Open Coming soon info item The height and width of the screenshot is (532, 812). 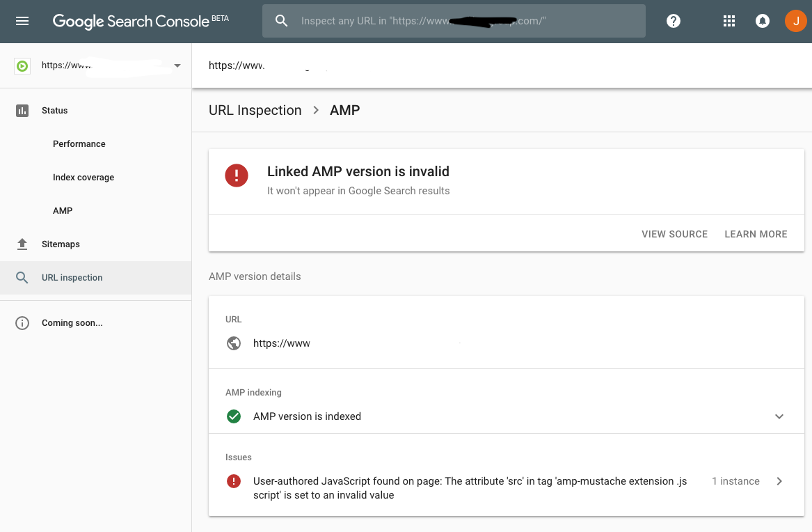click(95, 322)
